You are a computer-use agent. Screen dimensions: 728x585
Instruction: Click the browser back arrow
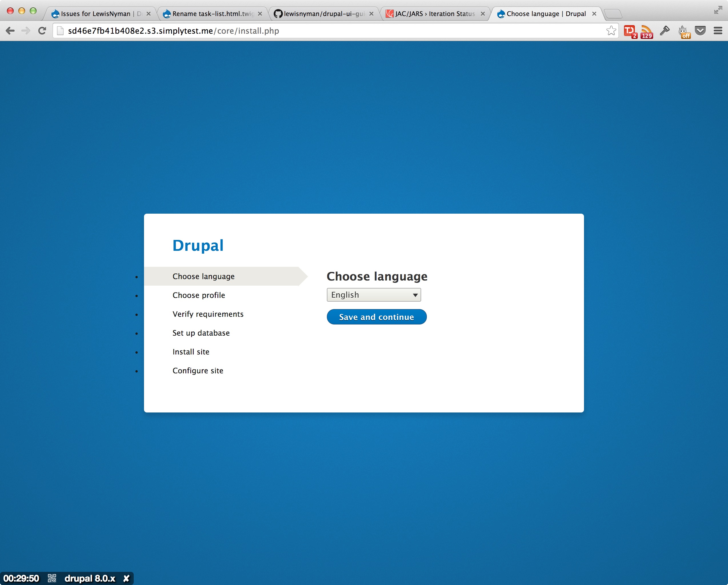10,31
